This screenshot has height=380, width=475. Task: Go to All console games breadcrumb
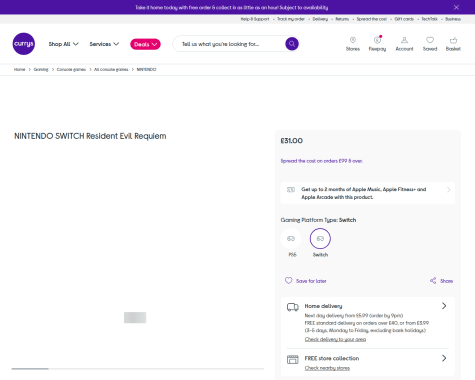click(111, 69)
